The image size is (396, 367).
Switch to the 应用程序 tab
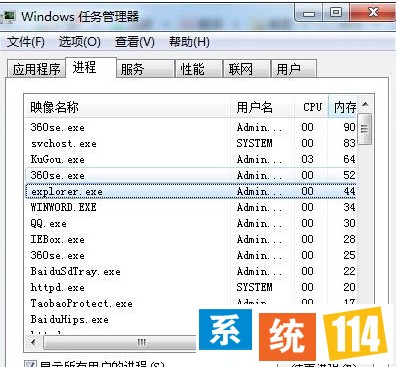pyautogui.click(x=36, y=69)
